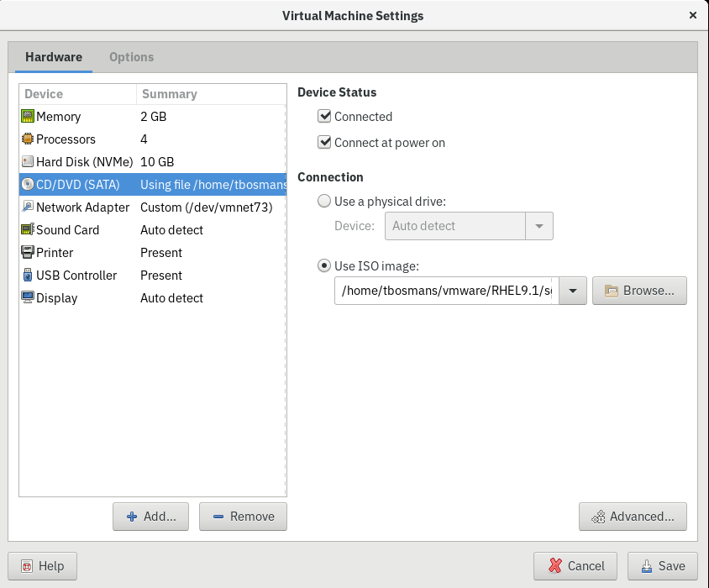This screenshot has height=588, width=709.
Task: Choose the Use ISO image radio button
Action: pos(324,266)
